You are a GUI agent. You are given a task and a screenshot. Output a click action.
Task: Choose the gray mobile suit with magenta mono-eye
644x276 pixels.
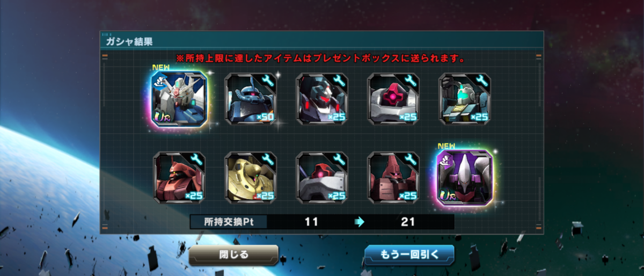click(393, 99)
